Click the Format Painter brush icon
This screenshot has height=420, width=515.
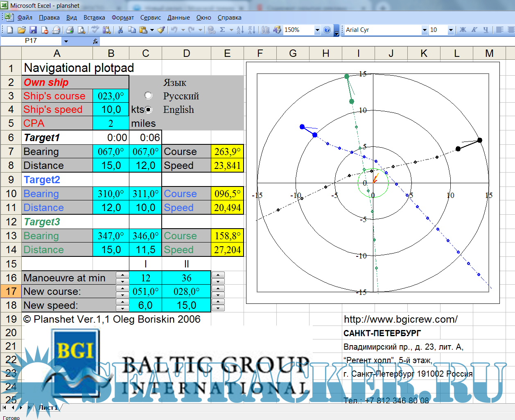point(161,30)
